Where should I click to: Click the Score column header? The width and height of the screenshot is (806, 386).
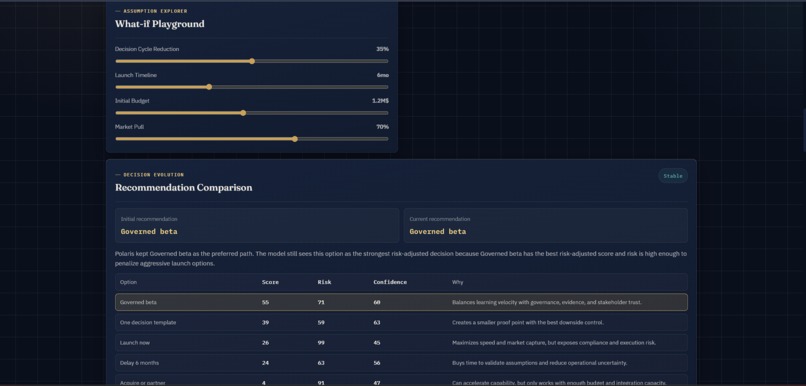pos(270,282)
